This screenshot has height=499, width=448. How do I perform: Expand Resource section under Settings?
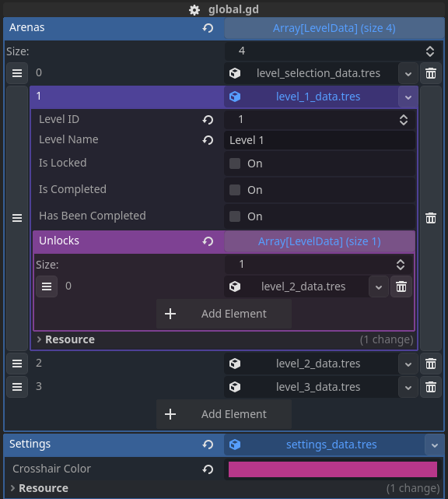(12, 488)
